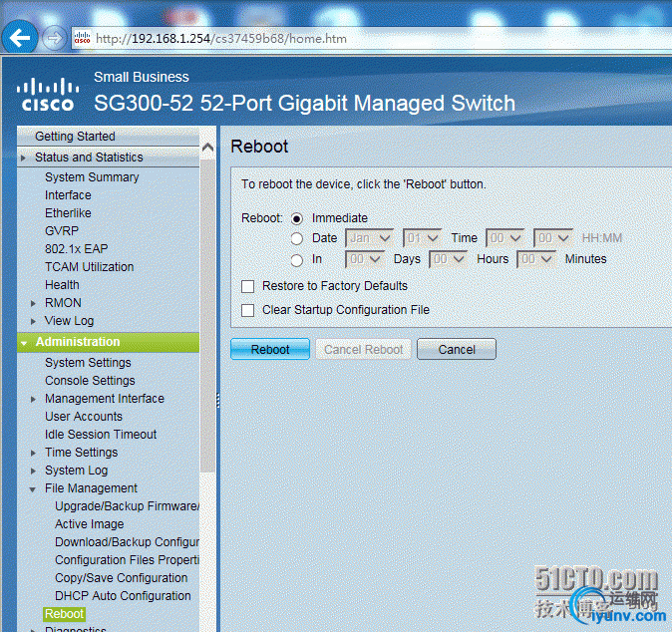Image resolution: width=672 pixels, height=632 pixels.
Task: Select the Immediate reboot radio button
Action: coord(296,219)
